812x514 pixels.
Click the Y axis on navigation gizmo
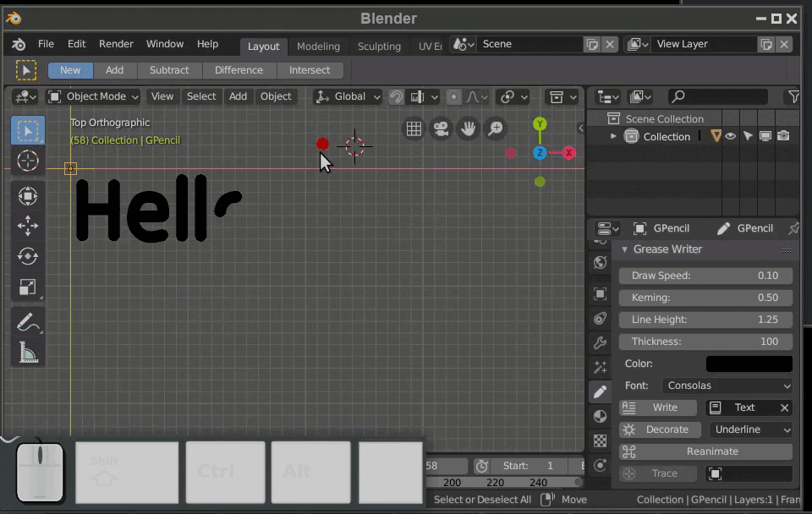tap(540, 124)
